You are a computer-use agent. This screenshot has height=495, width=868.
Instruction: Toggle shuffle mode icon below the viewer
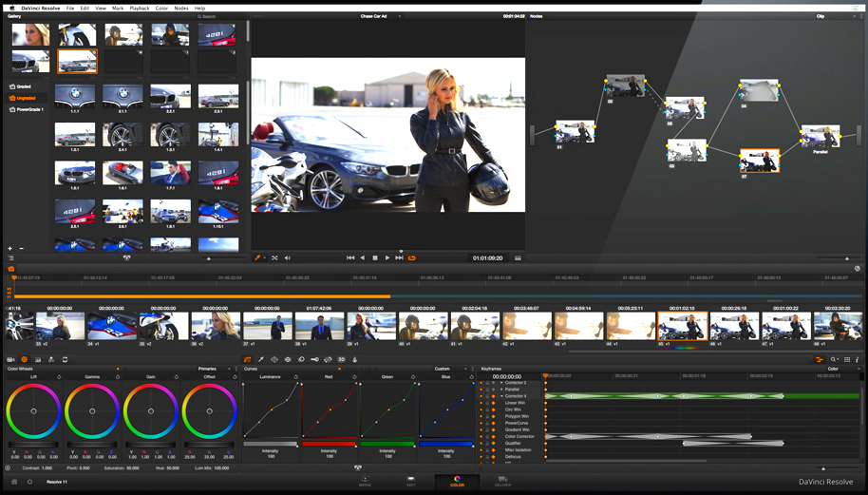click(274, 257)
